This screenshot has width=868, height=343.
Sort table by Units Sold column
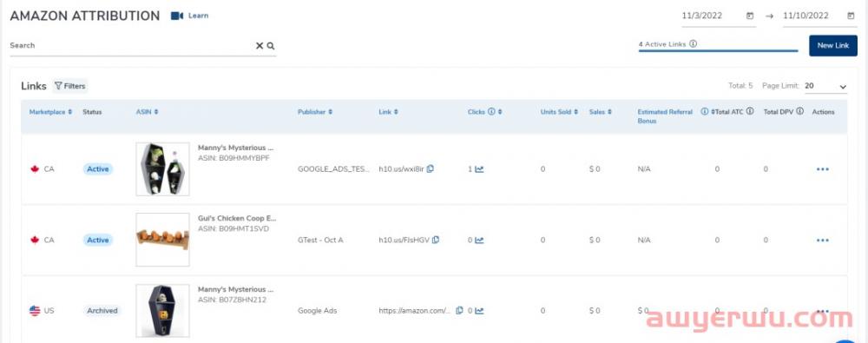tap(559, 112)
